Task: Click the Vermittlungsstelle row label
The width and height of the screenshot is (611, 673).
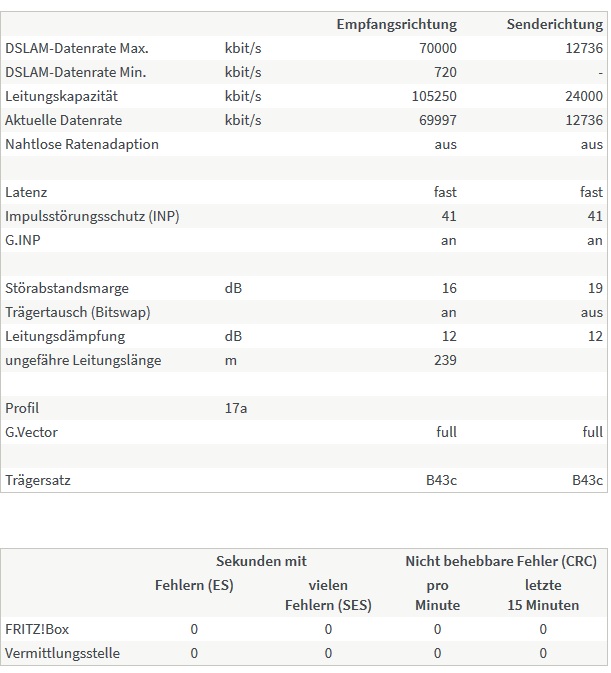Action: [x=63, y=653]
